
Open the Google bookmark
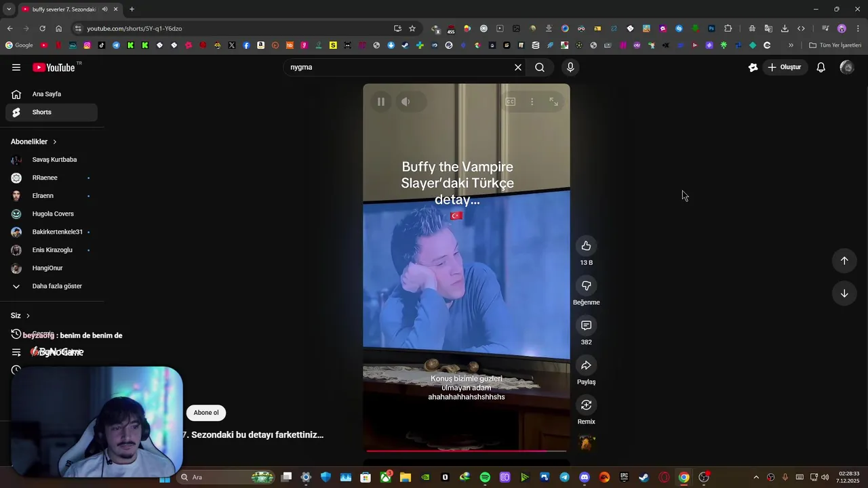(19, 45)
